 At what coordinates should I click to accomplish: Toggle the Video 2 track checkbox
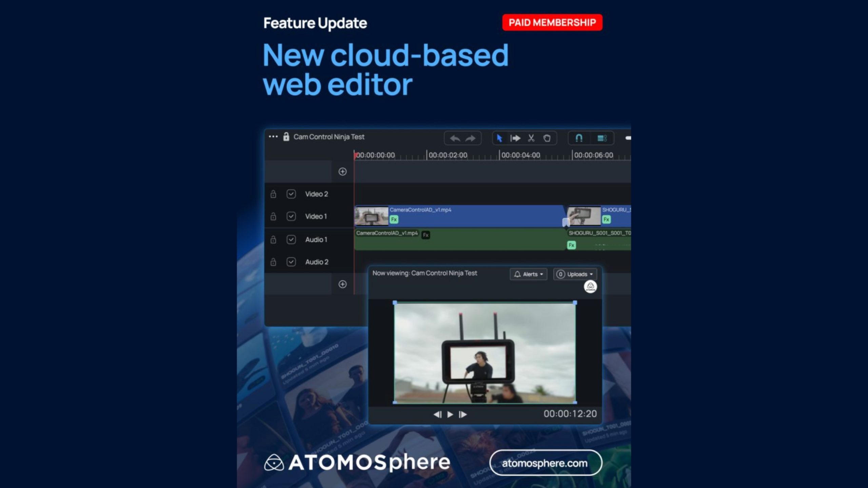[291, 194]
